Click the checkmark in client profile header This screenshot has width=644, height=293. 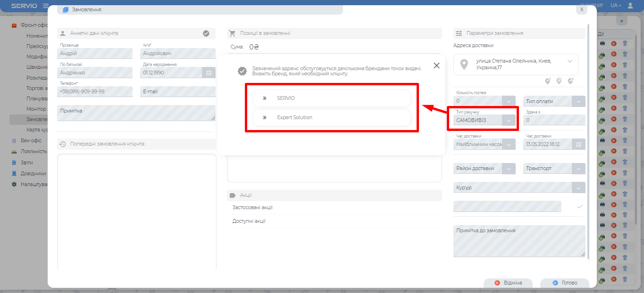coord(206,33)
